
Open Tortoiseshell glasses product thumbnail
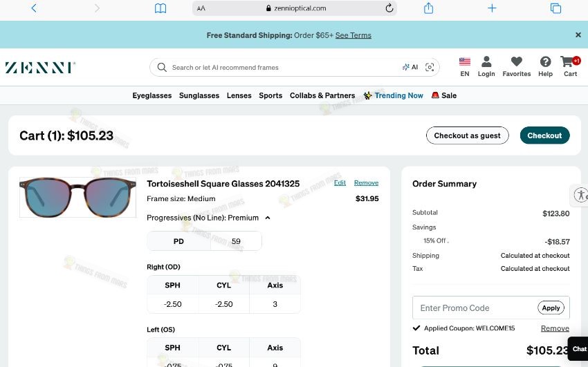[77, 198]
